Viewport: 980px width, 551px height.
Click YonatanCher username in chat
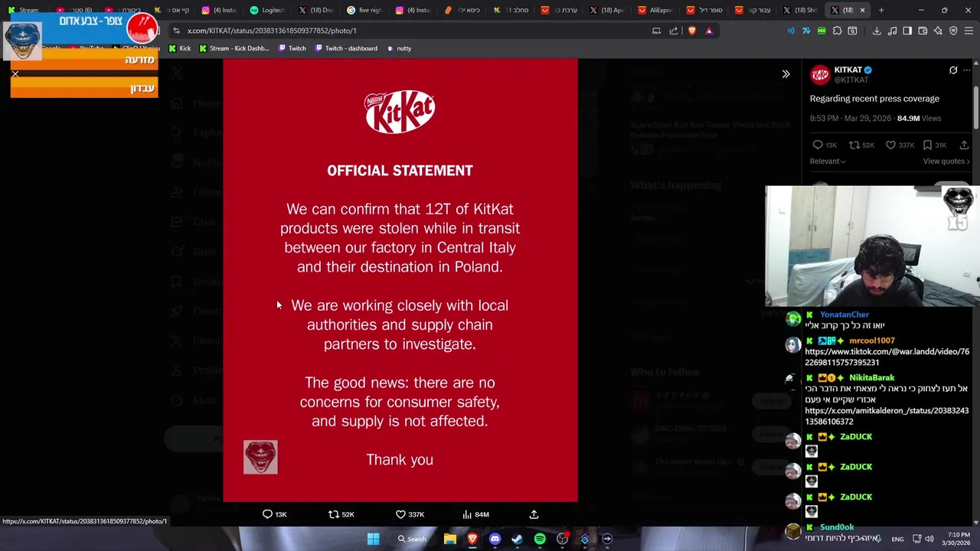click(x=844, y=315)
